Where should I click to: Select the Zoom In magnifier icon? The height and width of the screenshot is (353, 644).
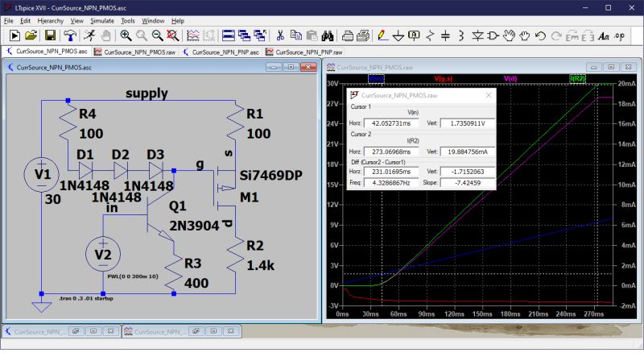pyautogui.click(x=126, y=35)
